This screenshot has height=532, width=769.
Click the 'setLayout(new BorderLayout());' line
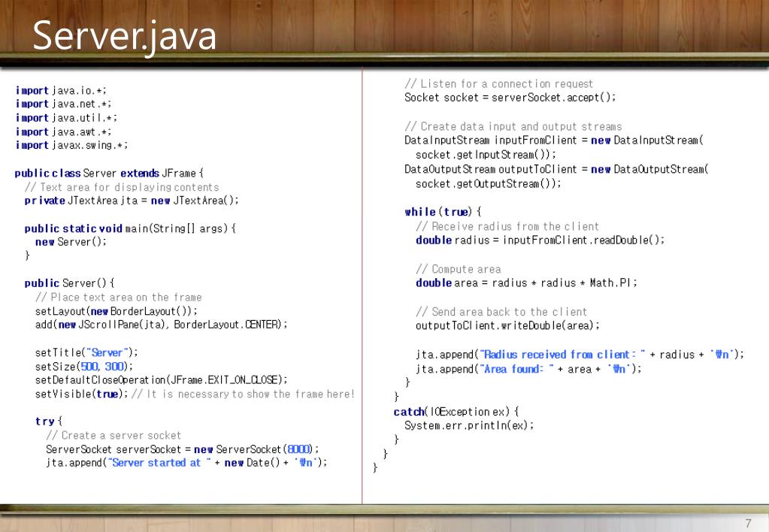pyautogui.click(x=117, y=311)
